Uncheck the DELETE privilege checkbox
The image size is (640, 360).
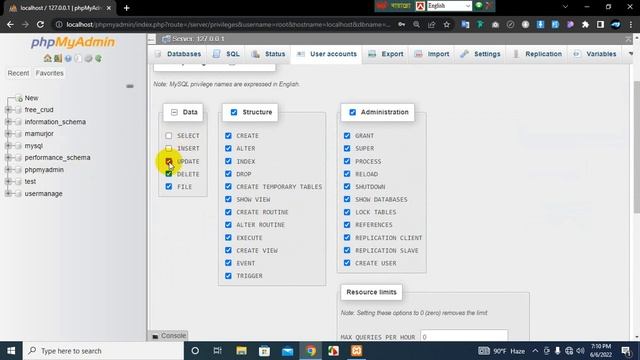point(169,174)
